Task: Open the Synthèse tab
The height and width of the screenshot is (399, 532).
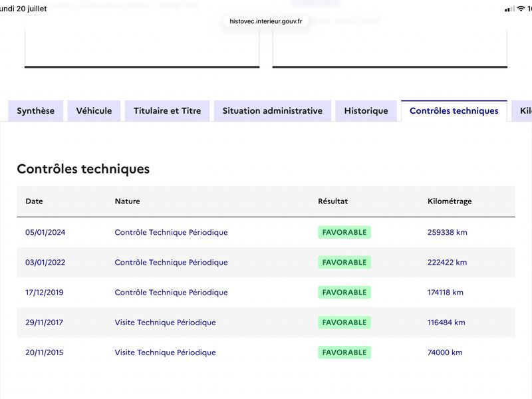Action: point(36,111)
